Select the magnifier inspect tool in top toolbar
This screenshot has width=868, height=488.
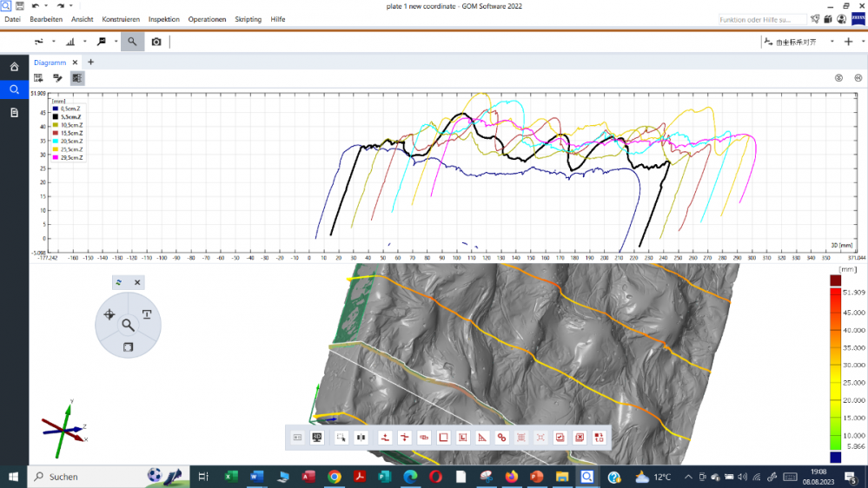pos(132,41)
